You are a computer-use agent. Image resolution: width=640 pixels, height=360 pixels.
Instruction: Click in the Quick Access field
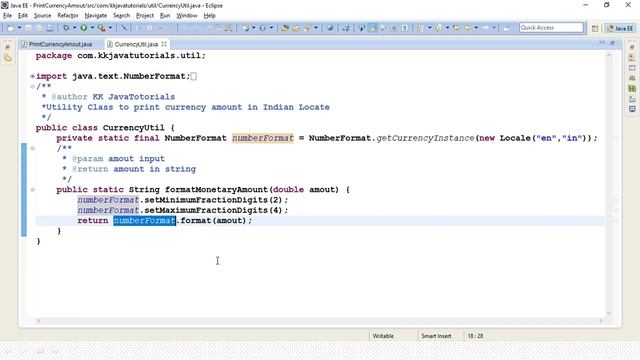pos(551,27)
